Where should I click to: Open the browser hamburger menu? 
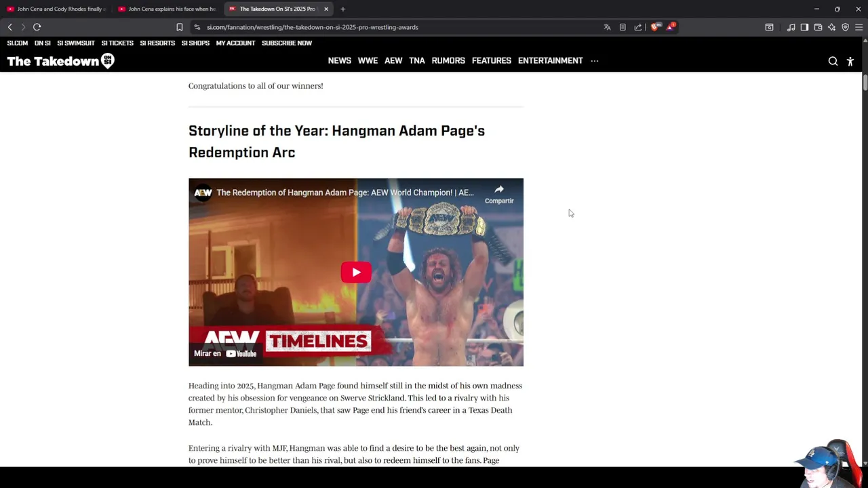point(859,27)
